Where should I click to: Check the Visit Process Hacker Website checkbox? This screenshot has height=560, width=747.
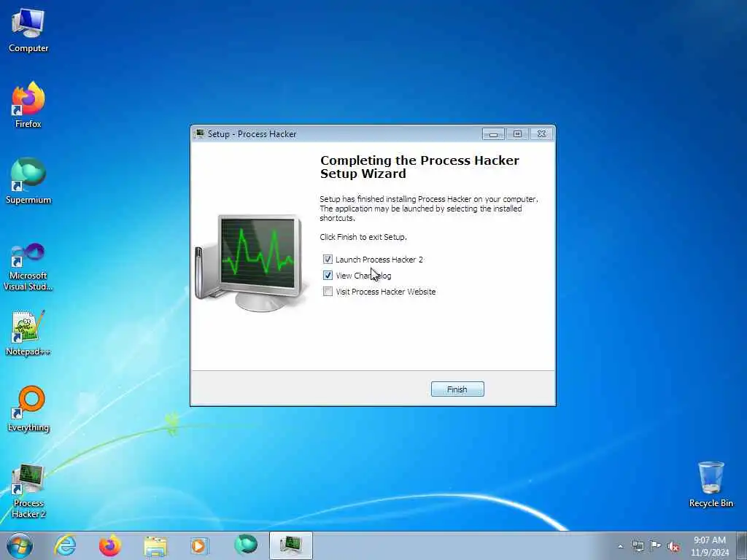[328, 292]
